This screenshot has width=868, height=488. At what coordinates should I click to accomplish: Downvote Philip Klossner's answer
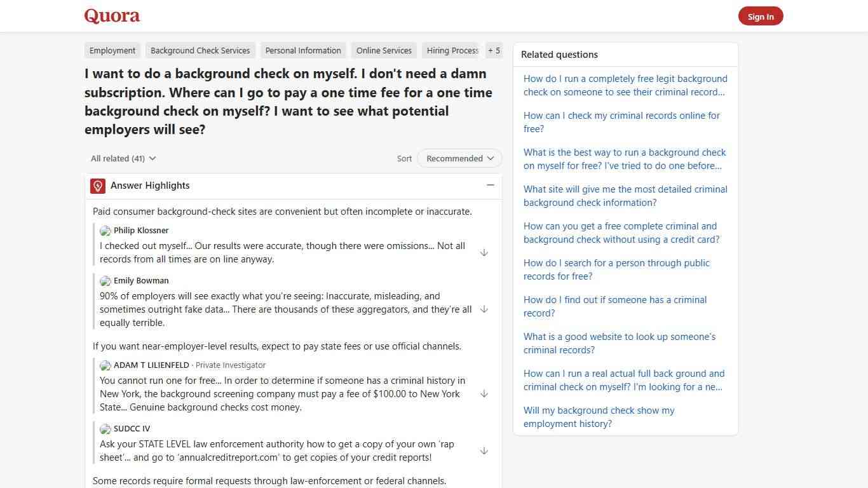(484, 252)
